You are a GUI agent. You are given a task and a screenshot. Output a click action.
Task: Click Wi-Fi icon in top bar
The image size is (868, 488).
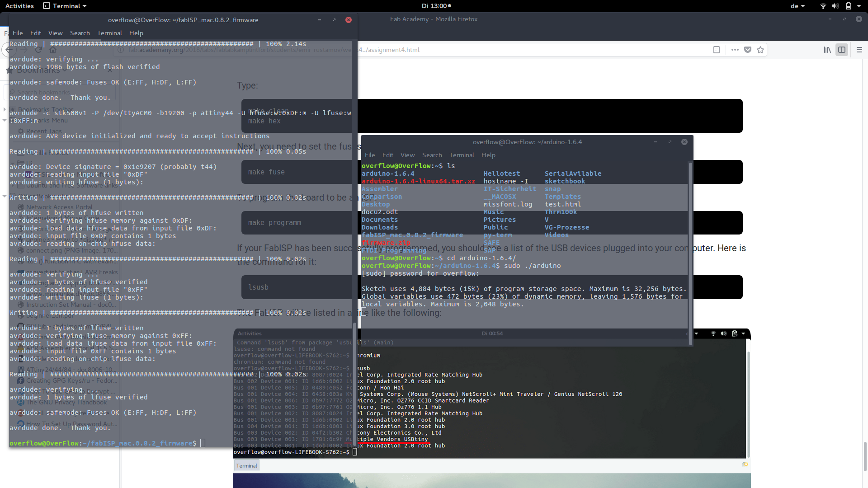pos(823,6)
